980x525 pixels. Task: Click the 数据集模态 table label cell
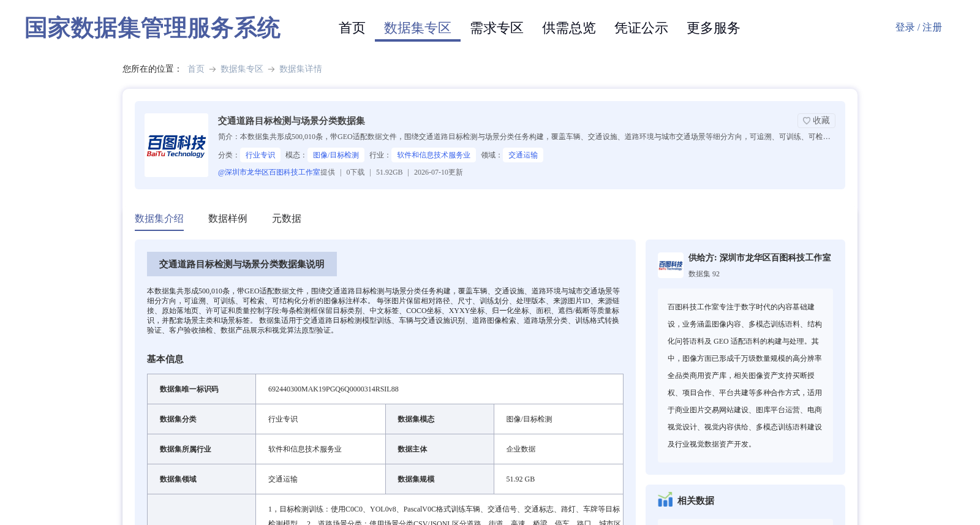[440, 419]
